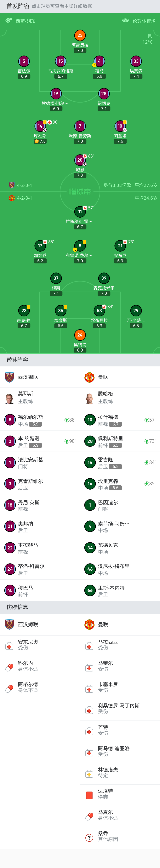
Task: Select Mainoo's number 37 player icon
Action: coord(56,278)
